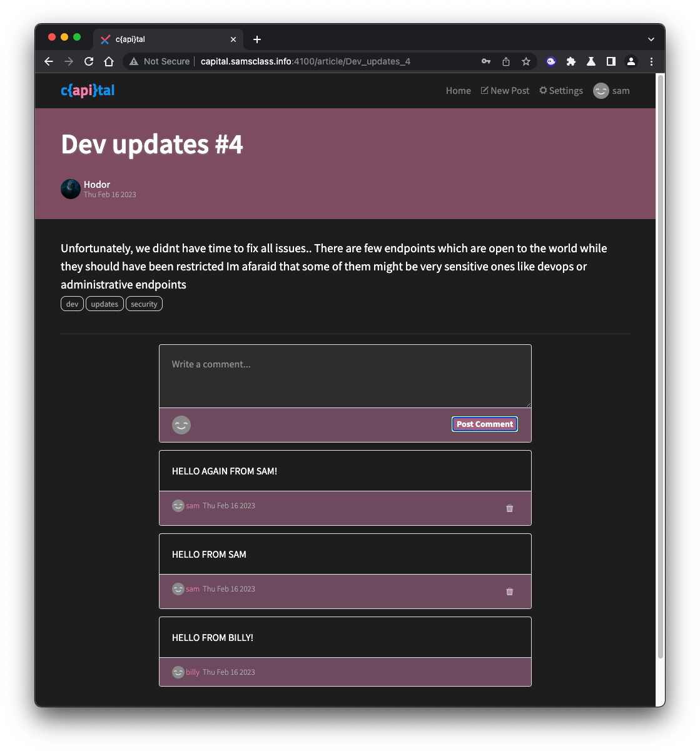700x753 pixels.
Task: Open the Settings nav link
Action: pyautogui.click(x=561, y=91)
